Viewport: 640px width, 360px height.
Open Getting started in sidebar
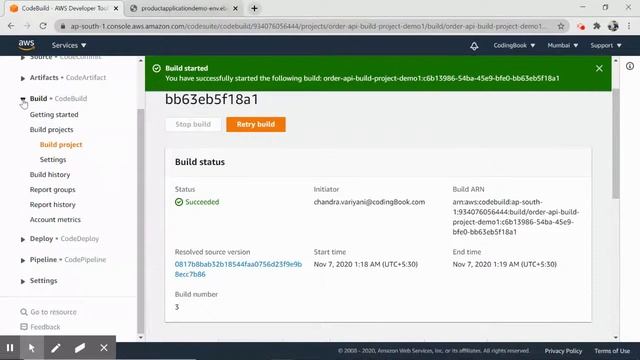[54, 115]
